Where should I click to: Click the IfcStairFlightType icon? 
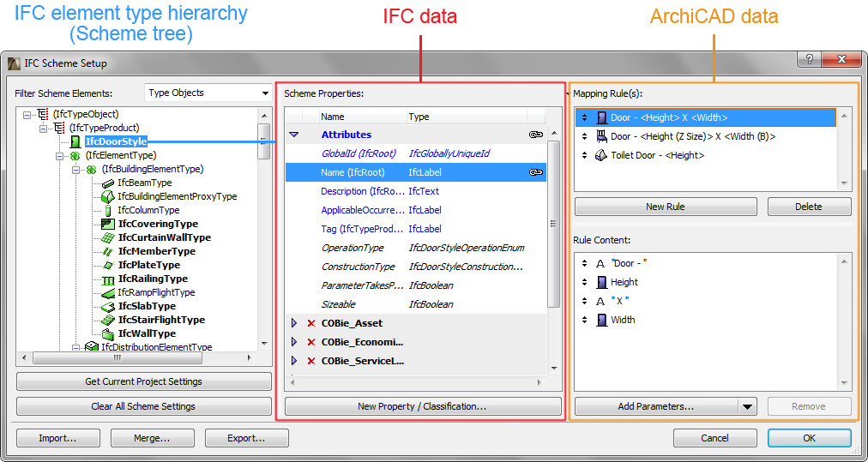tap(108, 320)
